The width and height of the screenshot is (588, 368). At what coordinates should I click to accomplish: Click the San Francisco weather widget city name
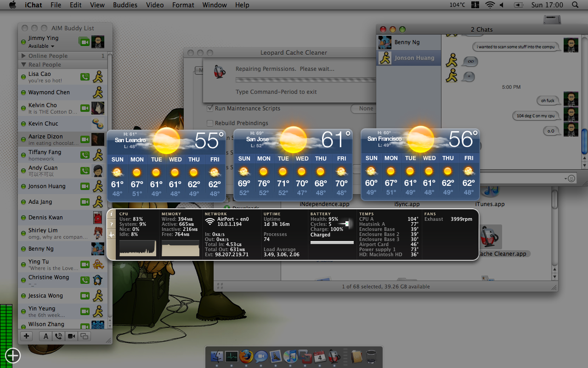tap(384, 138)
